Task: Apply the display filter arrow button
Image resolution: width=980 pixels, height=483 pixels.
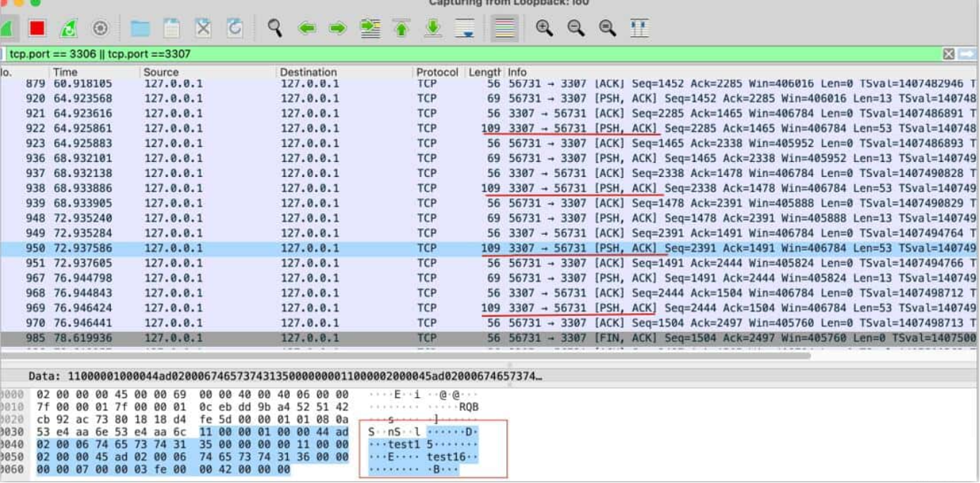Action: pos(967,54)
